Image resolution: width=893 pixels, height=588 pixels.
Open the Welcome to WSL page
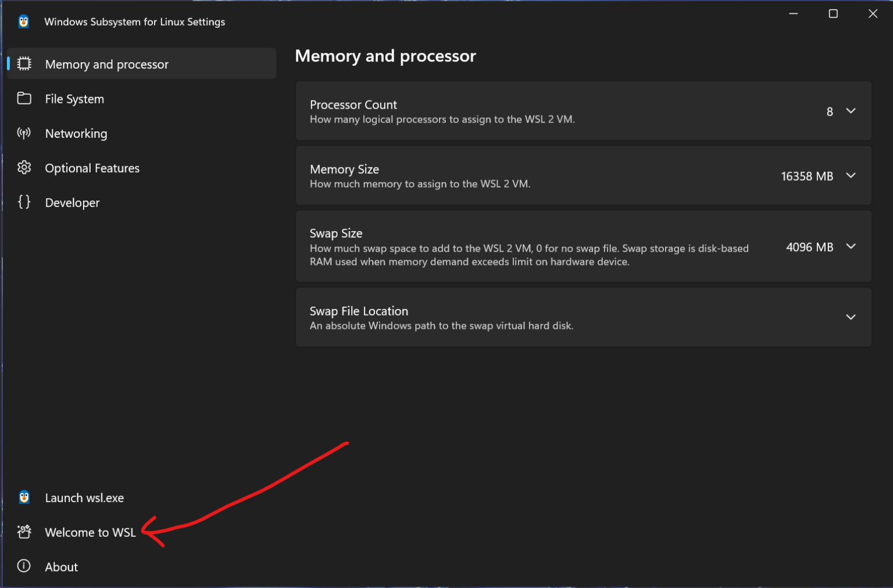click(90, 532)
